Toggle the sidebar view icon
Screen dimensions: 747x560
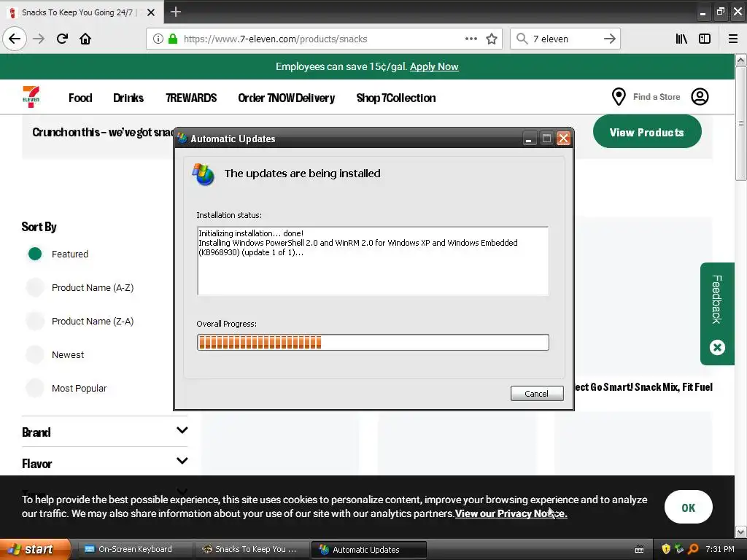pyautogui.click(x=705, y=39)
